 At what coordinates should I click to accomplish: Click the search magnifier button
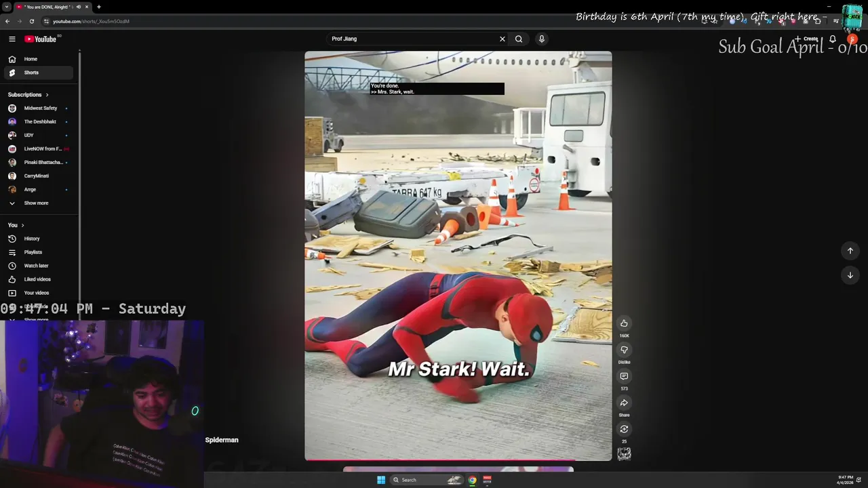(519, 39)
